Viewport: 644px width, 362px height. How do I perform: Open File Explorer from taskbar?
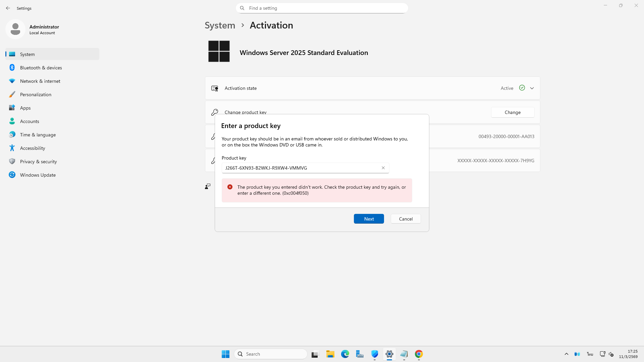(x=330, y=354)
